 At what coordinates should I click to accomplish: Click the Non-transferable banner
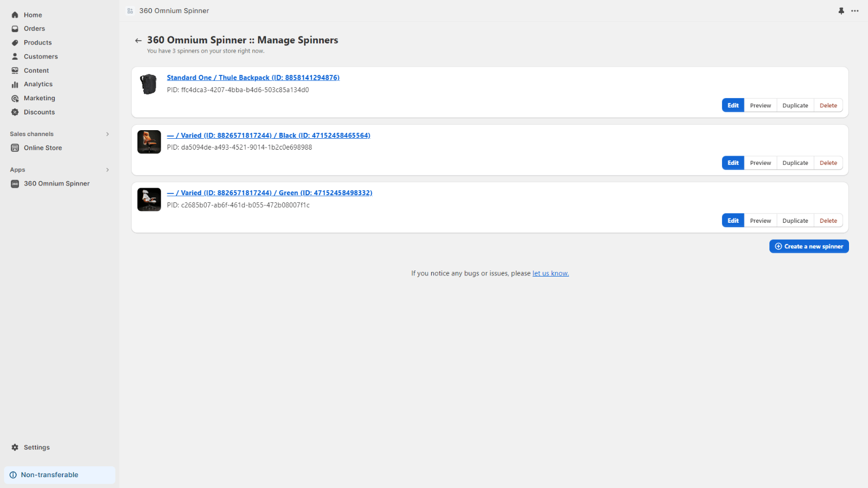60,475
